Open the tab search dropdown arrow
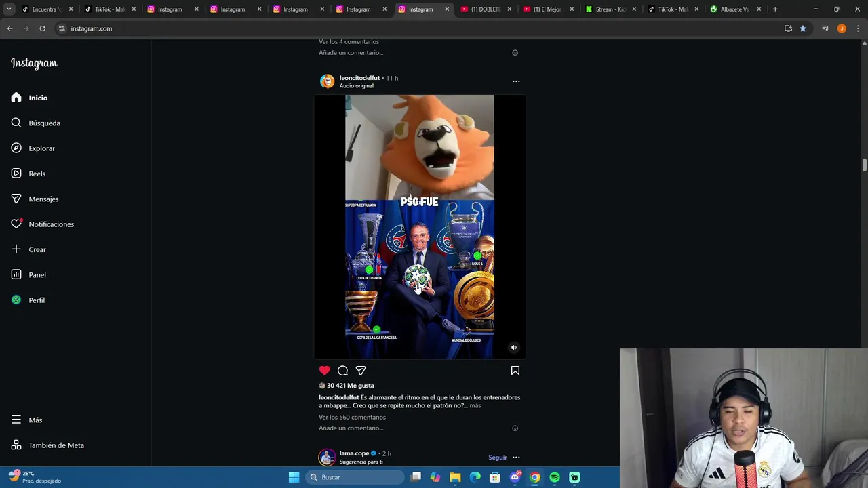Image resolution: width=868 pixels, height=488 pixels. tap(9, 9)
